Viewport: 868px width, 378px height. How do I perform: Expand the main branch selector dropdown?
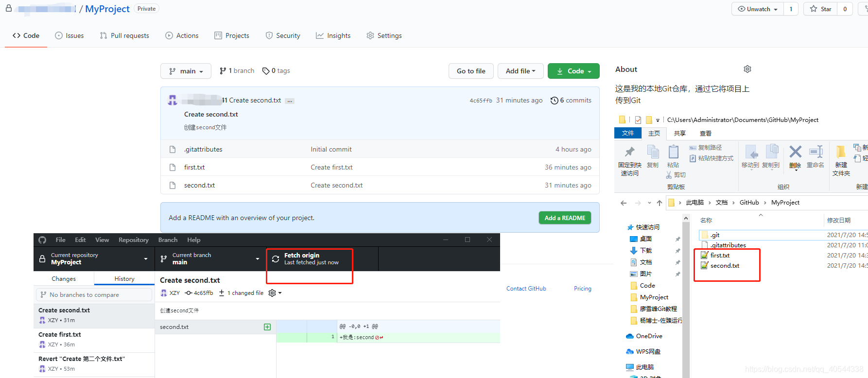point(186,71)
